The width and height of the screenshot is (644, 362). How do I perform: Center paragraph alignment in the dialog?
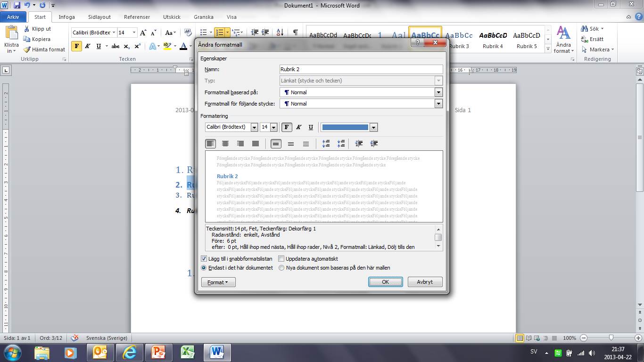point(225,144)
